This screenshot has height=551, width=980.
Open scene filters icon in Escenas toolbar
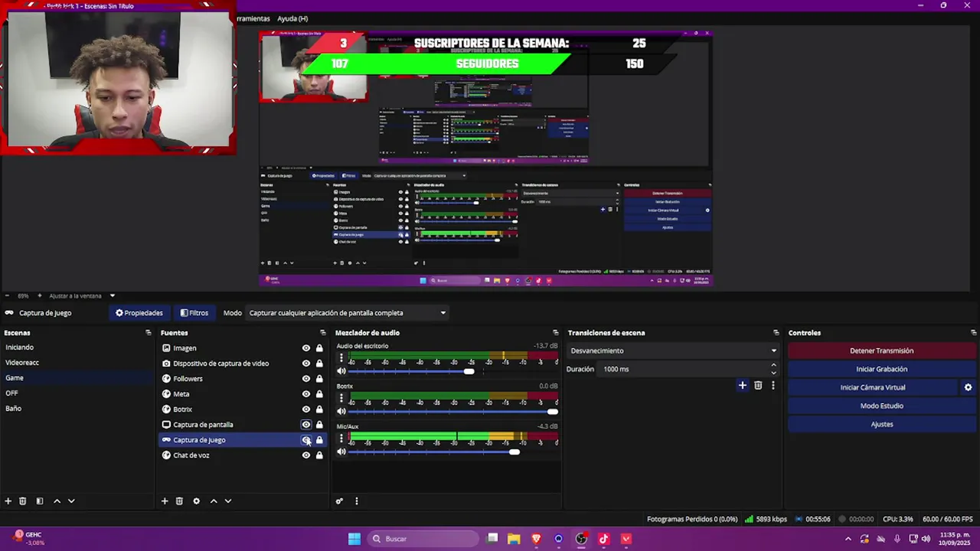(x=40, y=501)
